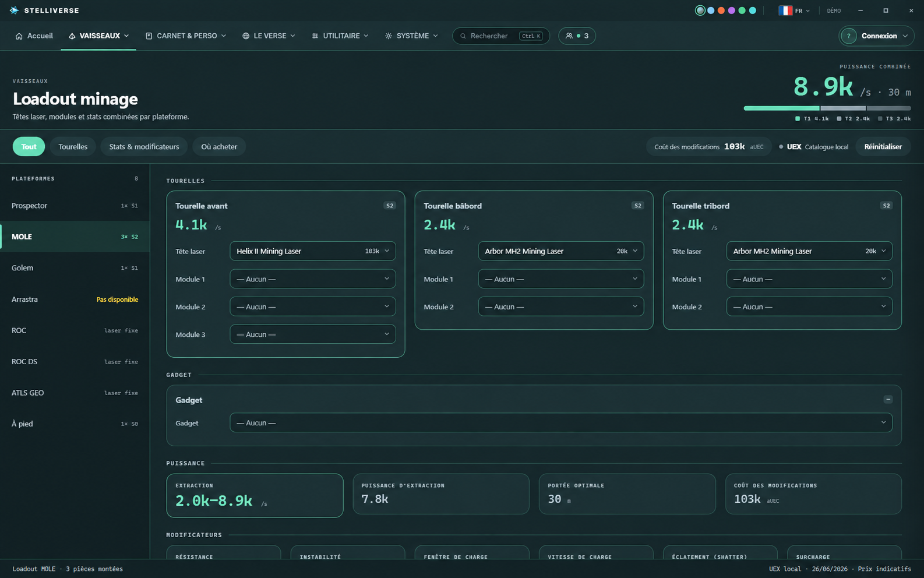Select the Tout filter tab
This screenshot has width=924, height=578.
29,147
